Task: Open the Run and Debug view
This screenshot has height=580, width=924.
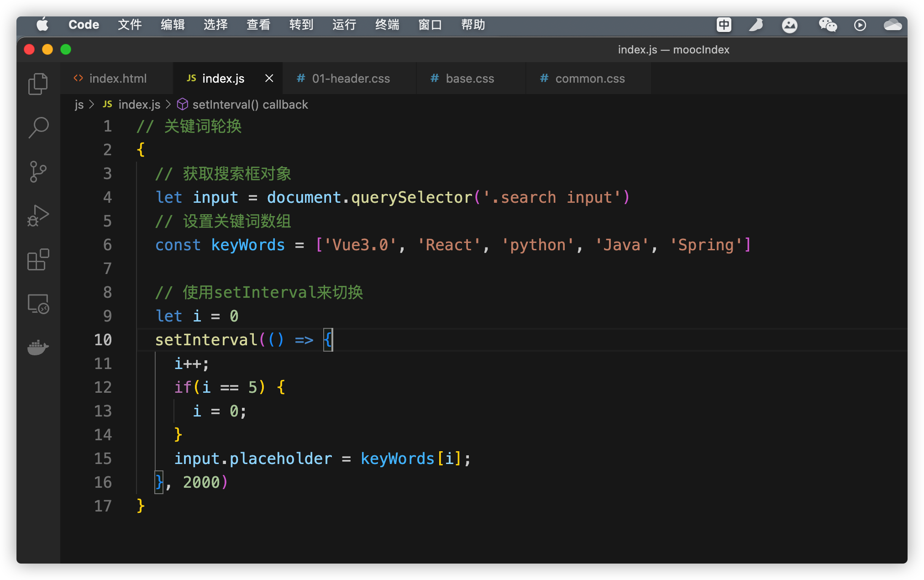Action: 38,215
